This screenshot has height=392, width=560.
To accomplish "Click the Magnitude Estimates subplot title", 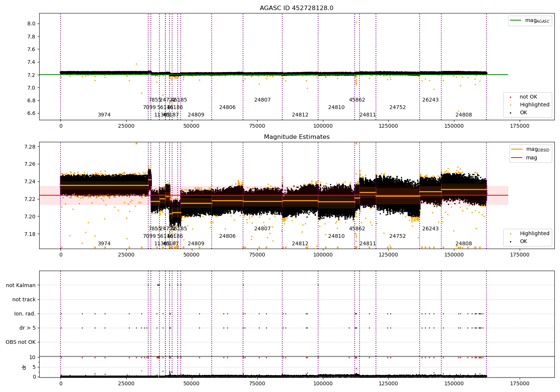I will point(296,137).
